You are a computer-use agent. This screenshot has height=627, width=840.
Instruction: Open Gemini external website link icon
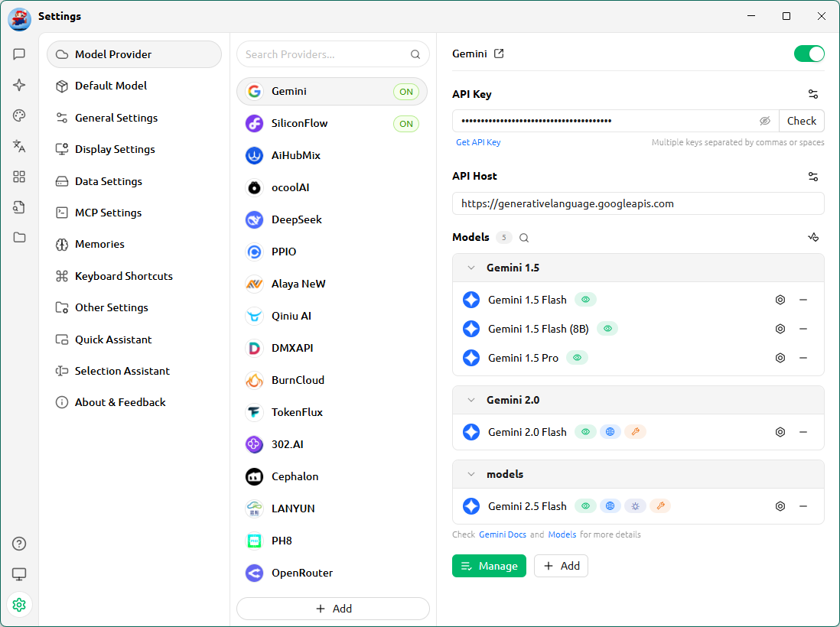click(499, 54)
